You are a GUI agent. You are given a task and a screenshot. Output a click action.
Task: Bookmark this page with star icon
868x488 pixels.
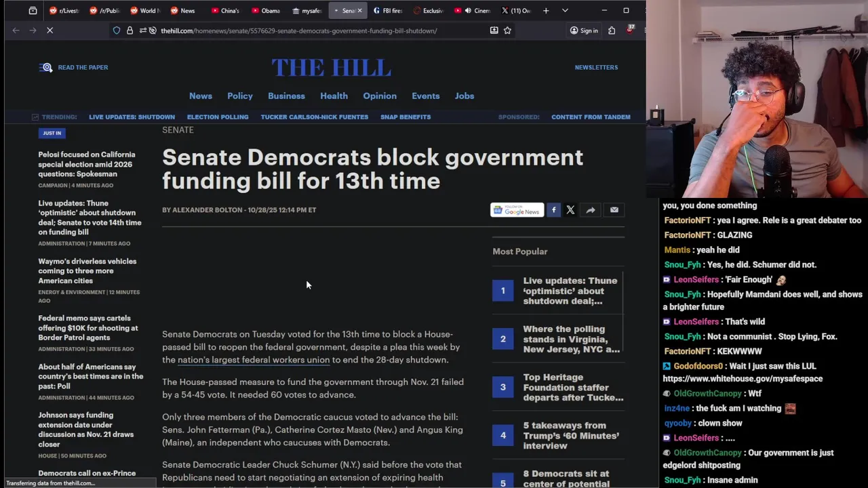tap(507, 30)
